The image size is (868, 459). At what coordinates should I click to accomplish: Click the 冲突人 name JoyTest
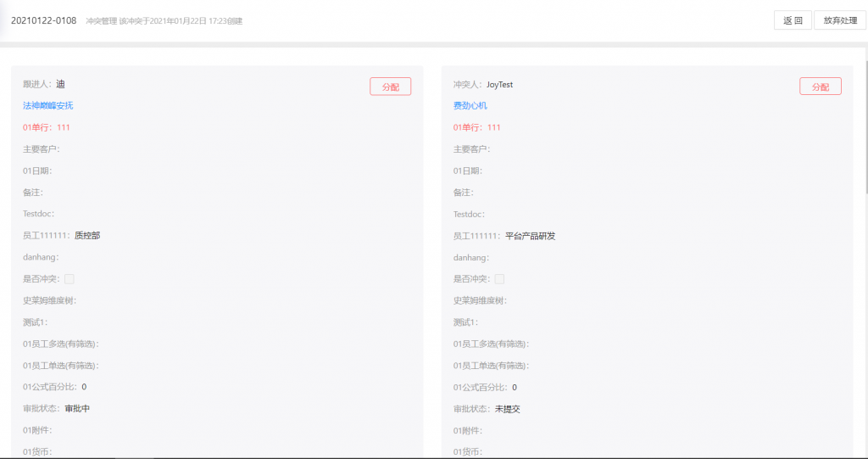(x=499, y=85)
